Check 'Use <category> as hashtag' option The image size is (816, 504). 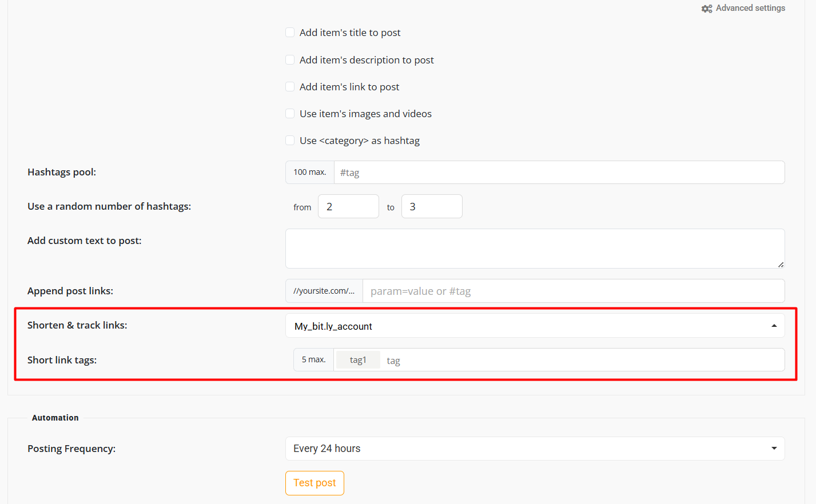tap(290, 141)
